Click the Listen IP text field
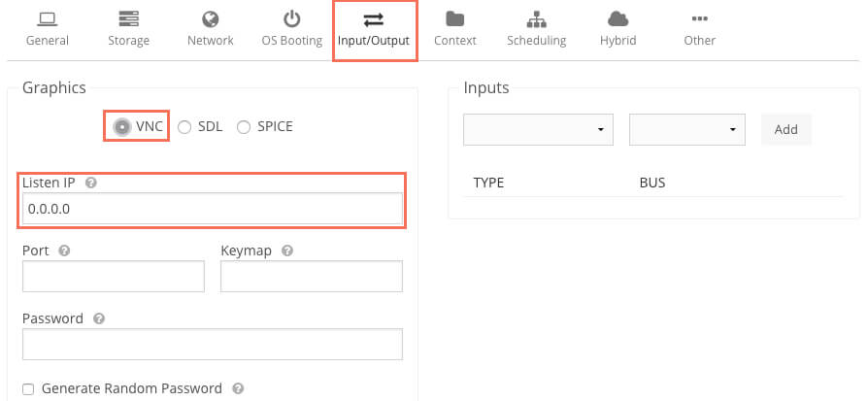Viewport: 868px width, 401px height. [x=212, y=209]
